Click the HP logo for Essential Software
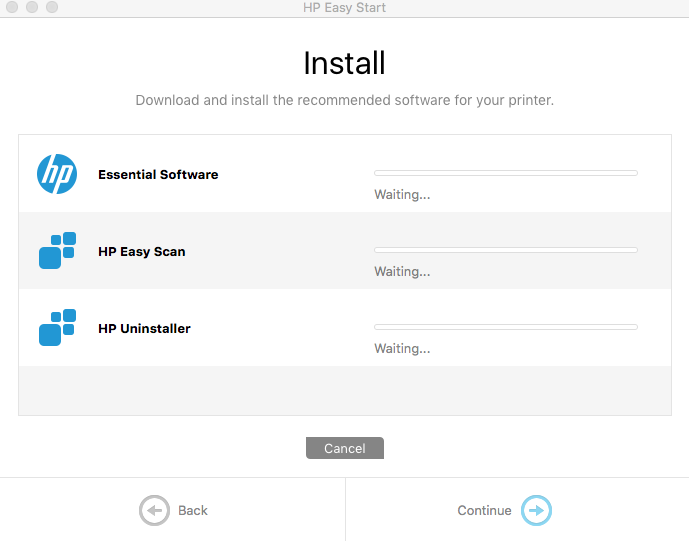689x541 pixels. point(57,174)
